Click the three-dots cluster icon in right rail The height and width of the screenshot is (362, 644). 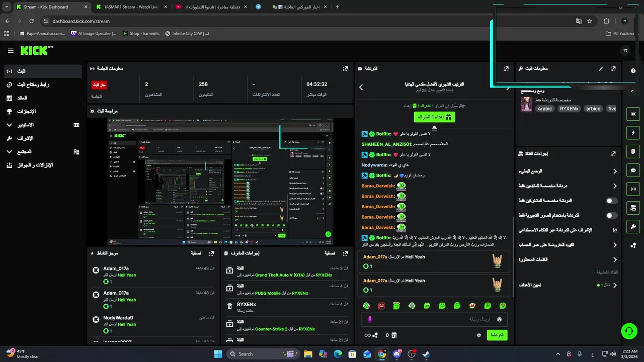[633, 245]
